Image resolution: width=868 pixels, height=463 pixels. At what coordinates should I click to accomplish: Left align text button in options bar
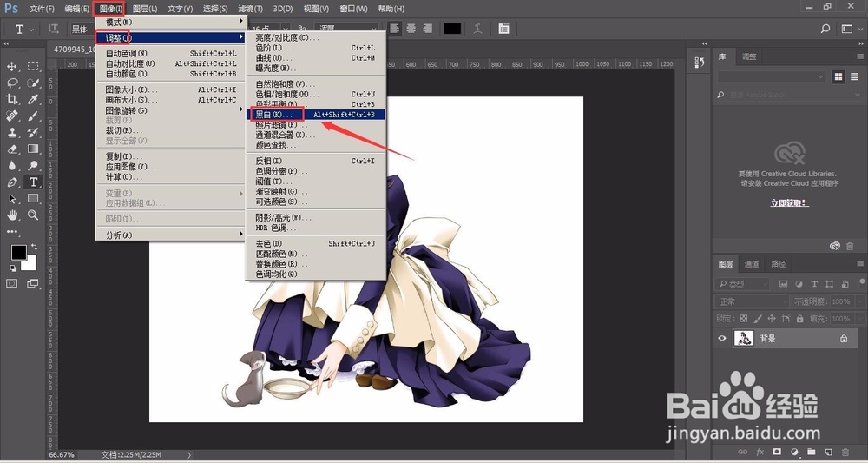pos(395,29)
